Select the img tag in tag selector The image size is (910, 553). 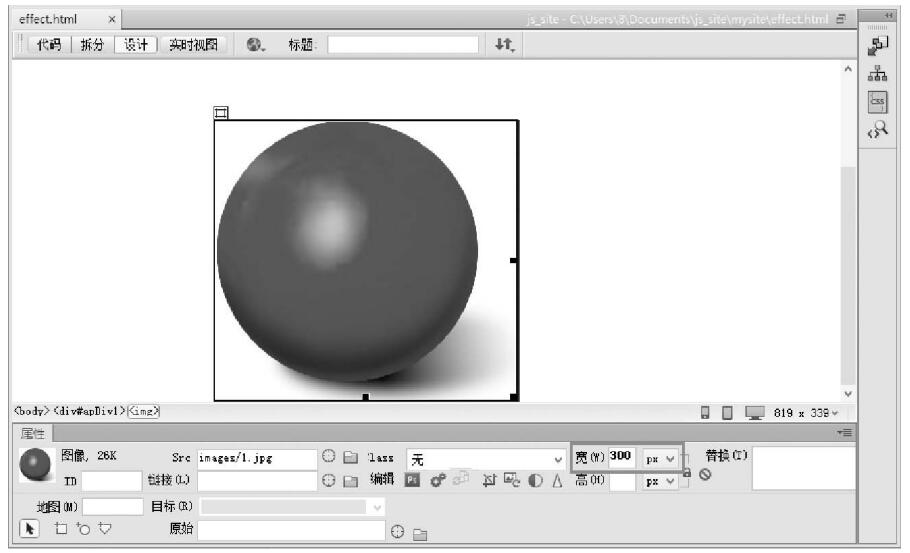tap(144, 410)
